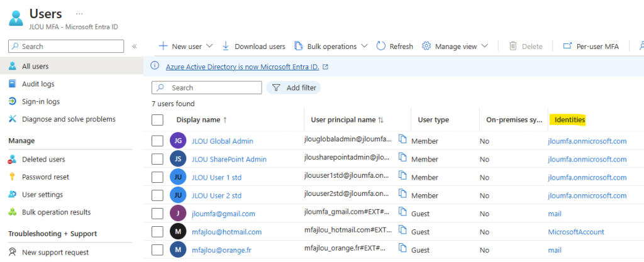Open the JLOU Global Admin user link
Viewport: 644px width, 262px height.
point(222,141)
